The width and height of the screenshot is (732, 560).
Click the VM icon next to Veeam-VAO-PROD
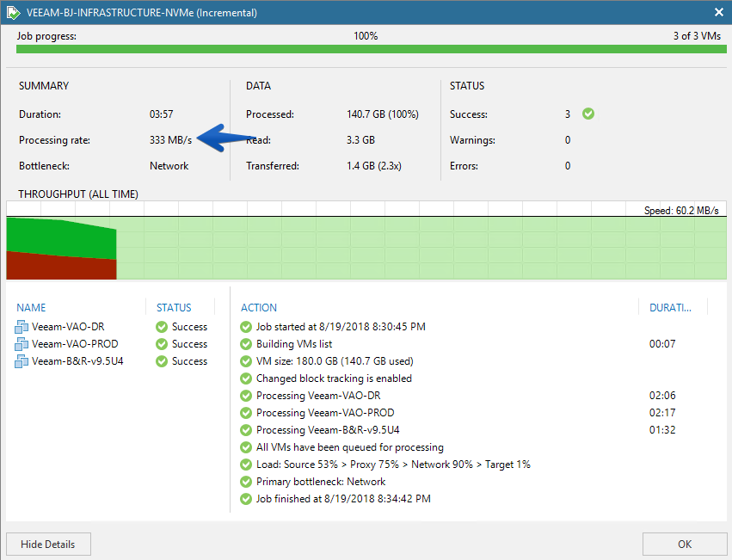(22, 344)
